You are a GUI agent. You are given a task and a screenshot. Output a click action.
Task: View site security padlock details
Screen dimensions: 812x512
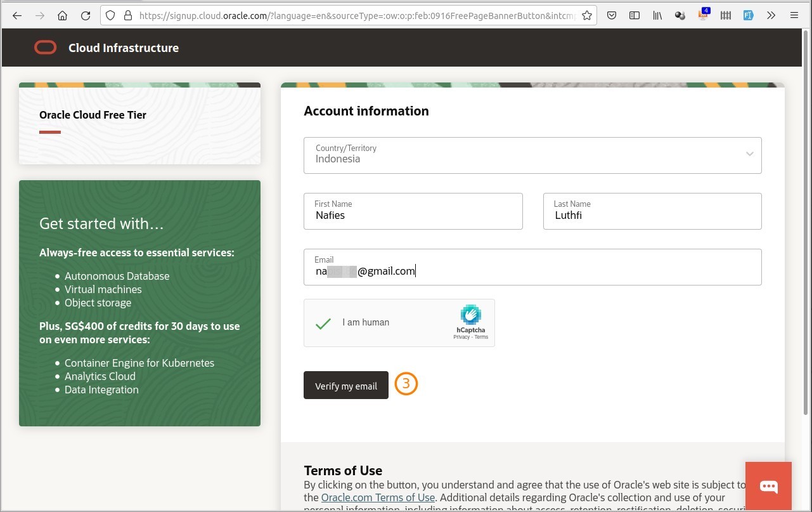[x=127, y=16]
